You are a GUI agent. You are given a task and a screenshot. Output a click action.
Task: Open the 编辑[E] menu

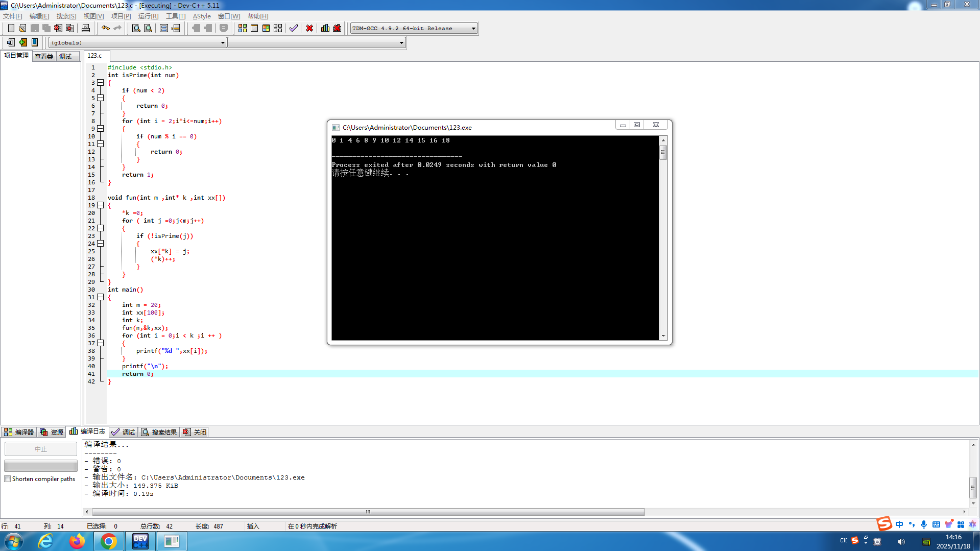click(39, 16)
